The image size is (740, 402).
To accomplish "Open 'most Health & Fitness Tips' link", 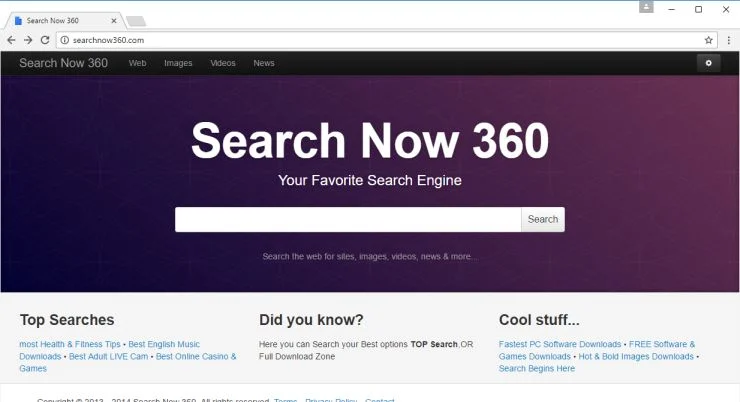I will tap(70, 344).
